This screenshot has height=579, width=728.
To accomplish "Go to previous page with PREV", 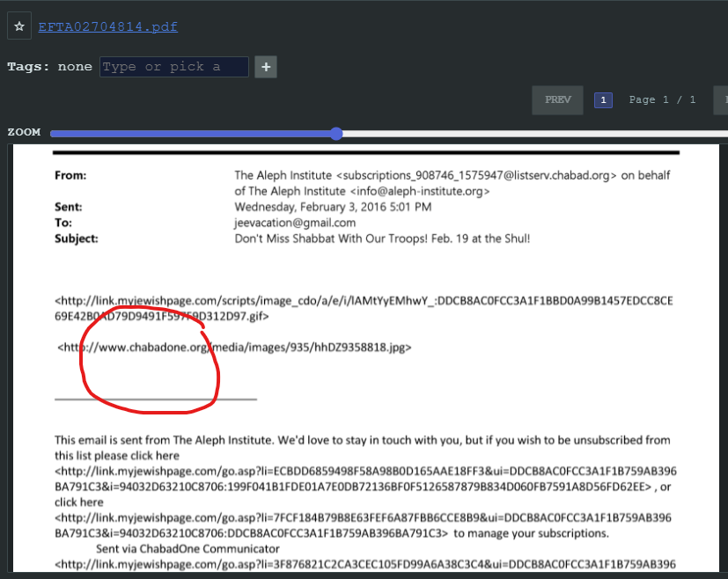I will [557, 99].
